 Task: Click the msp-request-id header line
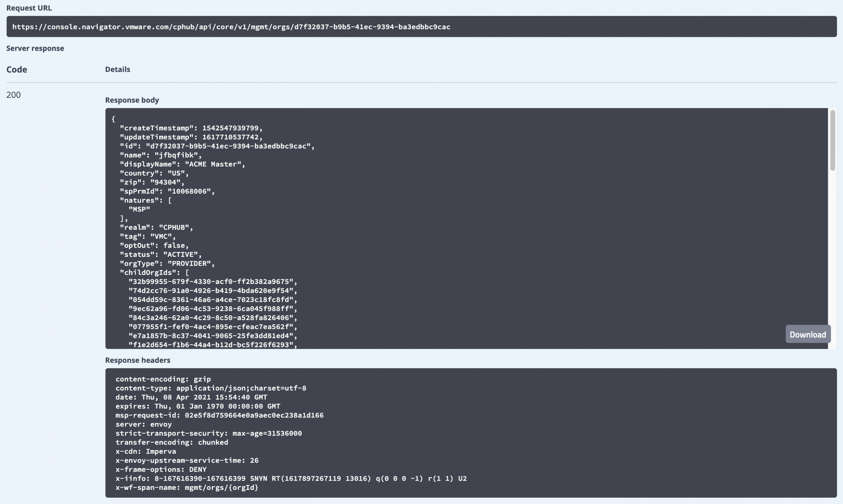click(x=219, y=415)
